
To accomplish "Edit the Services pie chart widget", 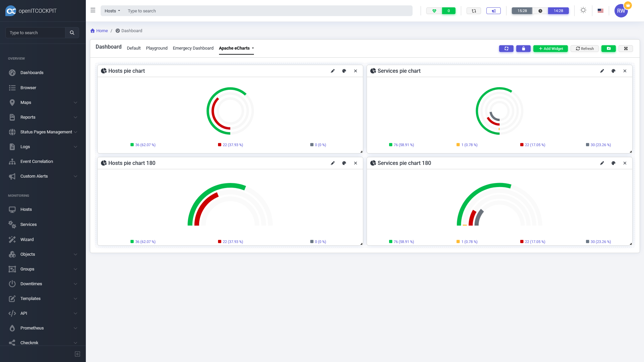I will (602, 71).
